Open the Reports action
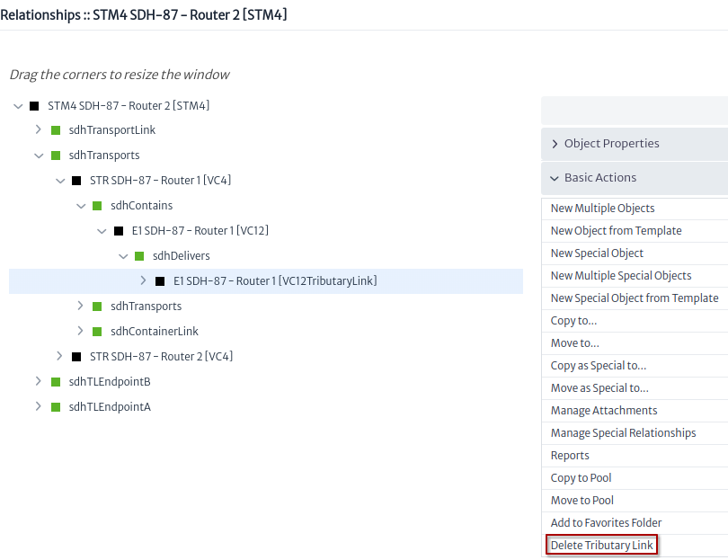 coord(635,456)
